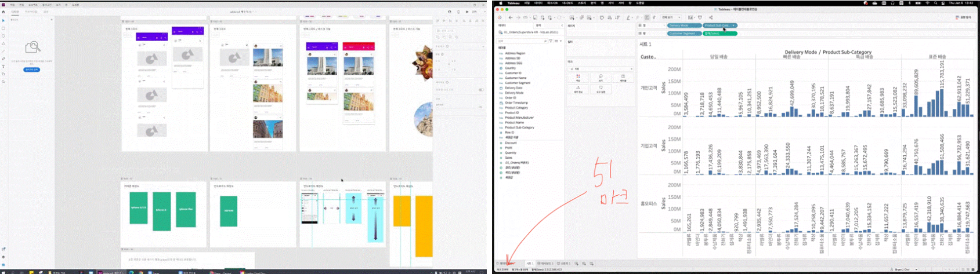Select the Text tool in XD
The width and height of the screenshot is (980, 274).
pos(3,66)
